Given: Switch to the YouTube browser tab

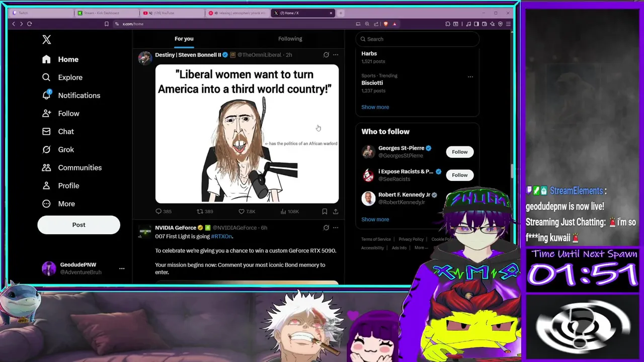Looking at the screenshot, I should (172, 13).
